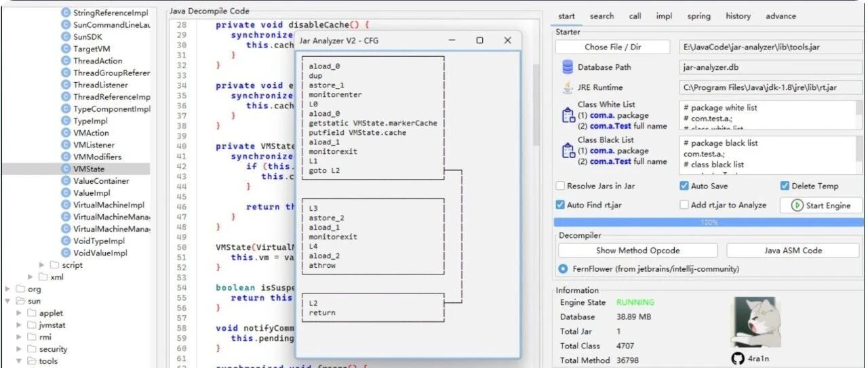Click the white list text area scrollbar
This screenshot has height=368, width=868.
[859, 115]
